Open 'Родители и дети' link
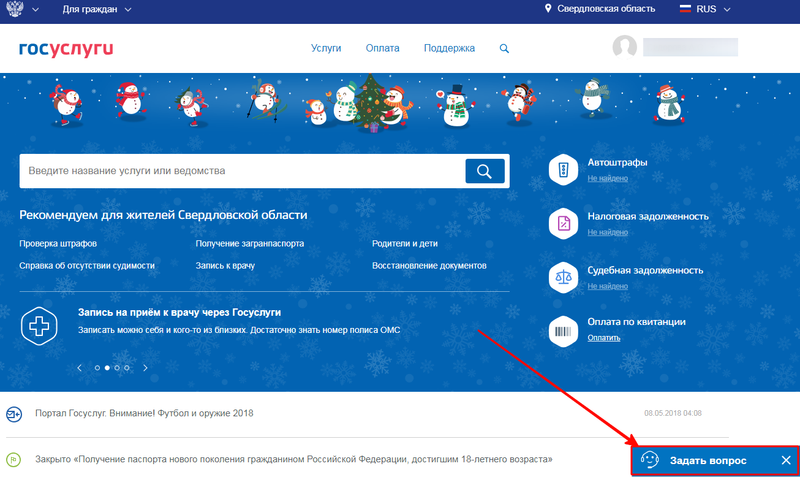 (405, 243)
